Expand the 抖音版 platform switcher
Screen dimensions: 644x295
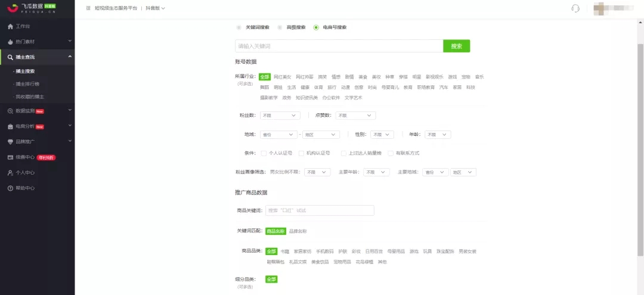point(156,8)
